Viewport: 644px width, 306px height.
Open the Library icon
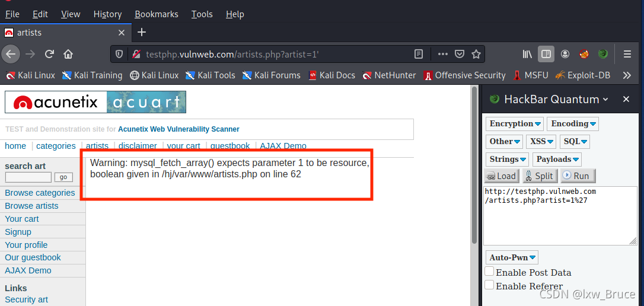click(x=527, y=54)
